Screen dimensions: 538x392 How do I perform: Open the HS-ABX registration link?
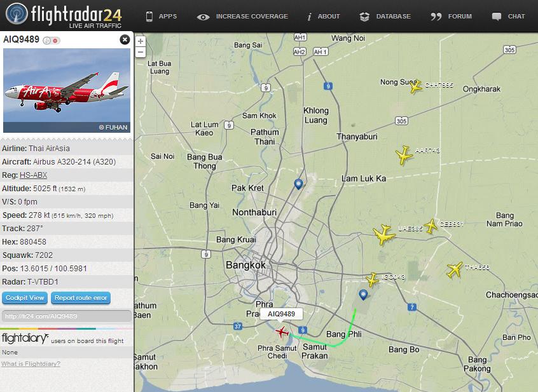[33, 175]
